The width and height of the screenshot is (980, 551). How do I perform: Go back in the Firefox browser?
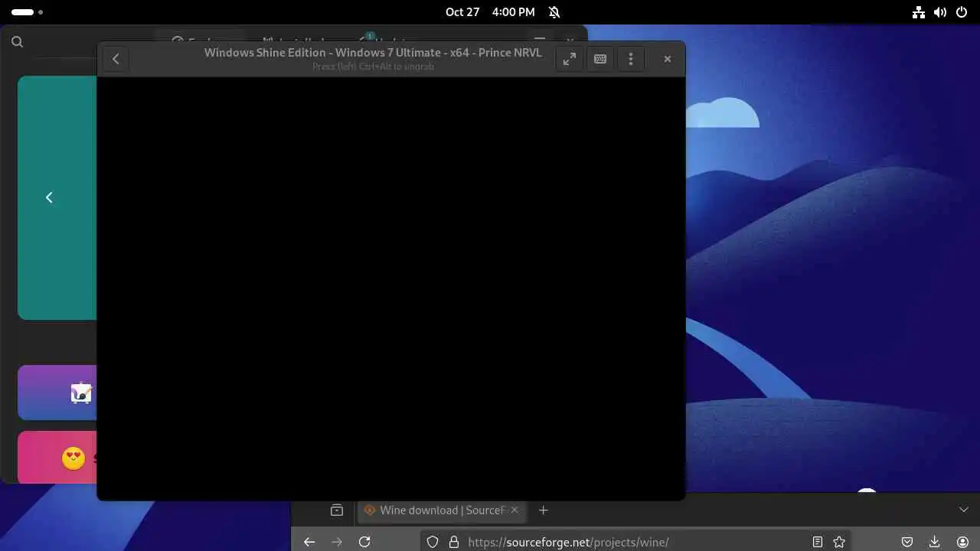(x=309, y=542)
